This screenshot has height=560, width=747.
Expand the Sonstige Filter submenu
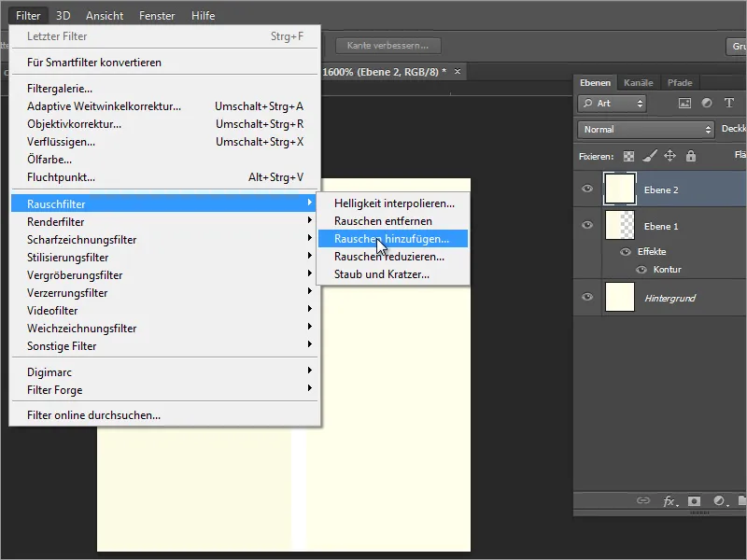point(164,346)
